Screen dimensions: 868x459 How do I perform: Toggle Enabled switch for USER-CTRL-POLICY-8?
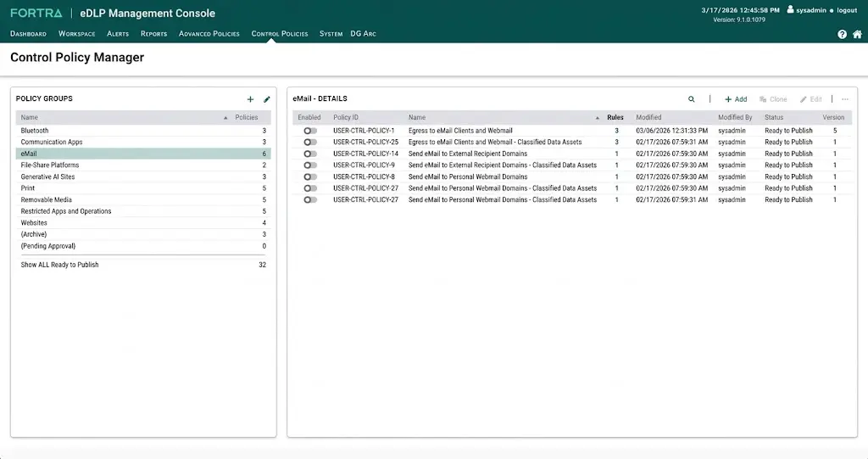tap(310, 176)
